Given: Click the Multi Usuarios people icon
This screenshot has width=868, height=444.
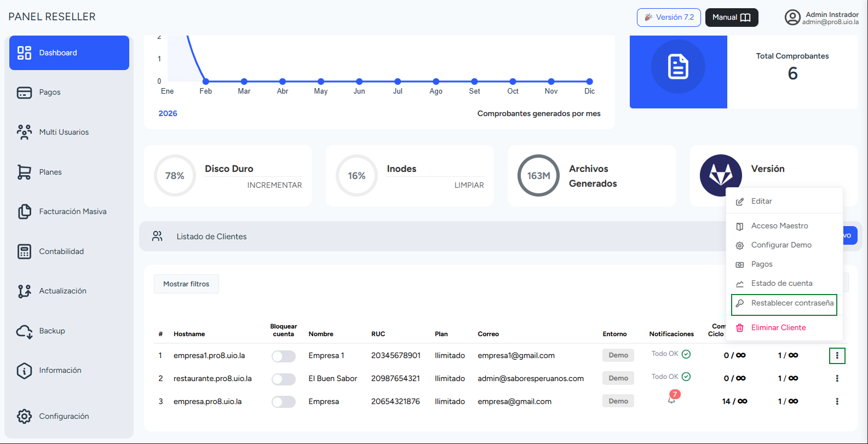Looking at the screenshot, I should pyautogui.click(x=24, y=132).
